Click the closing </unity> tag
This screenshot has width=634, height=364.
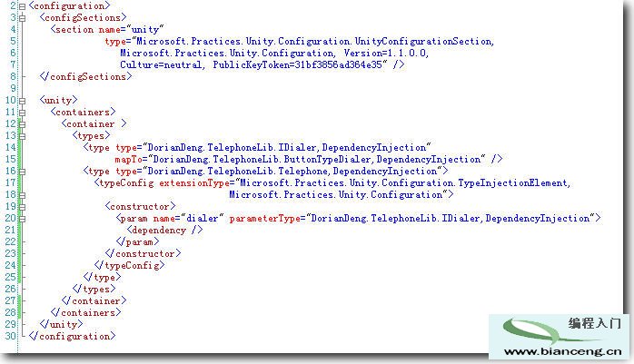[x=61, y=324]
